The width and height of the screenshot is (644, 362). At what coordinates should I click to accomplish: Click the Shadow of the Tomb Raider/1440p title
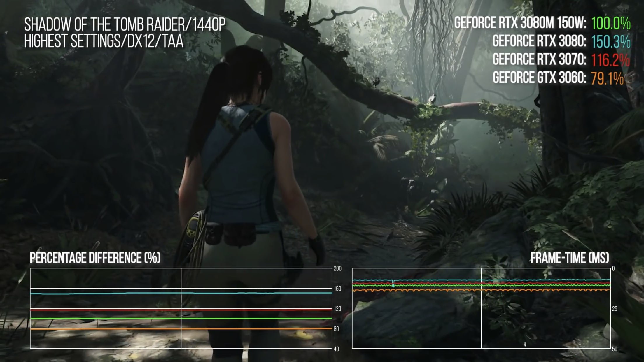(125, 24)
